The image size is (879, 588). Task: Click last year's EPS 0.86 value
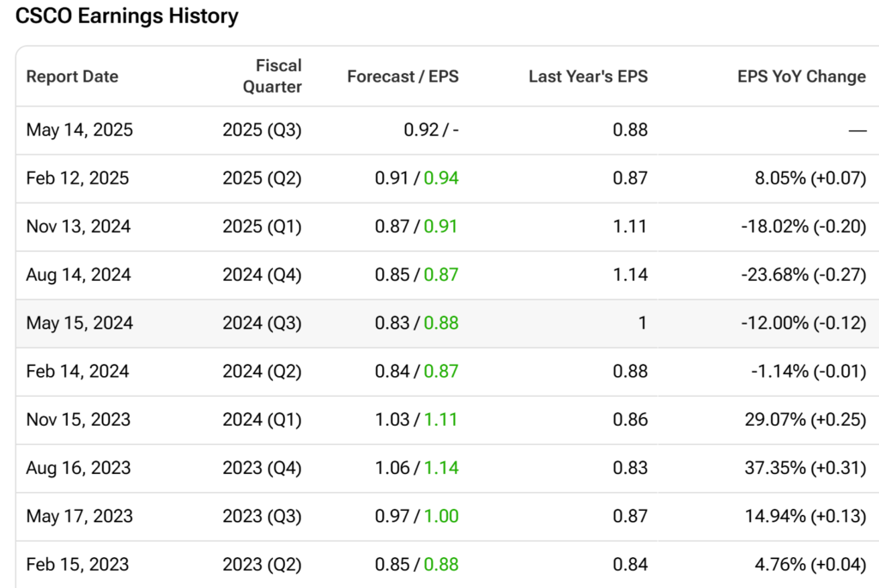point(630,419)
